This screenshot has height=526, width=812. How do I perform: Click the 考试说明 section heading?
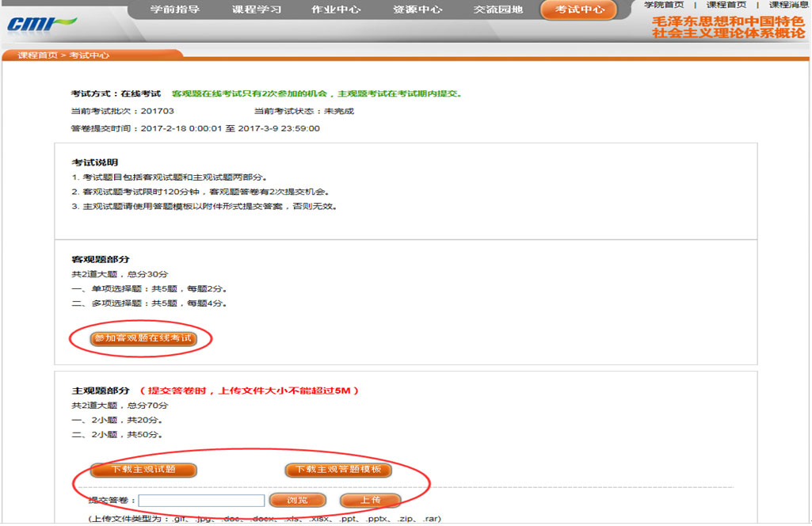pyautogui.click(x=94, y=162)
